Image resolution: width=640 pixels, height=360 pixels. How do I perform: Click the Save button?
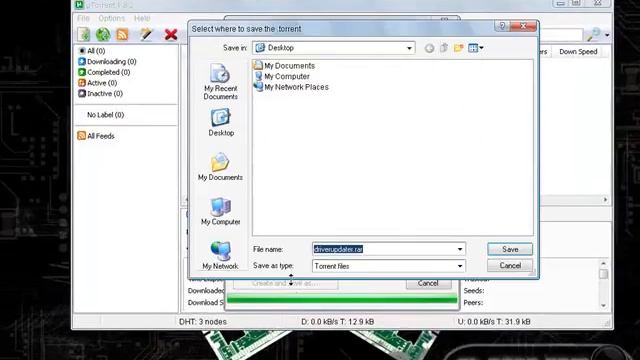(510, 249)
